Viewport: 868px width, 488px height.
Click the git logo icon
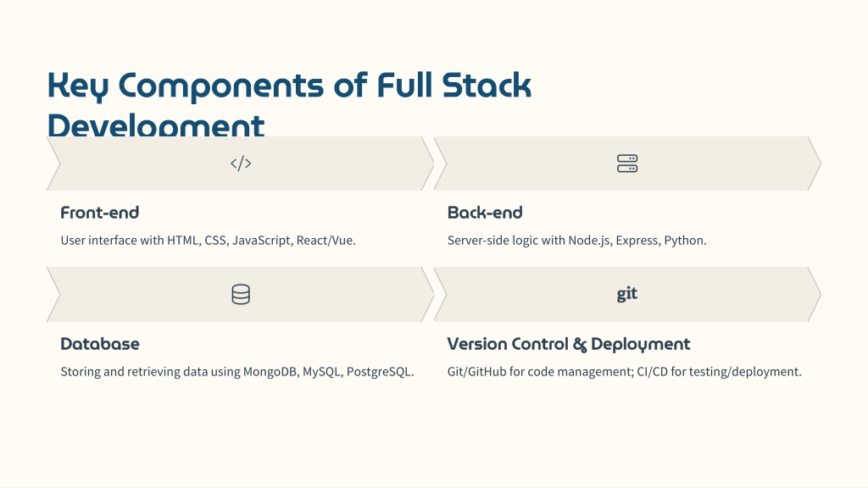627,294
